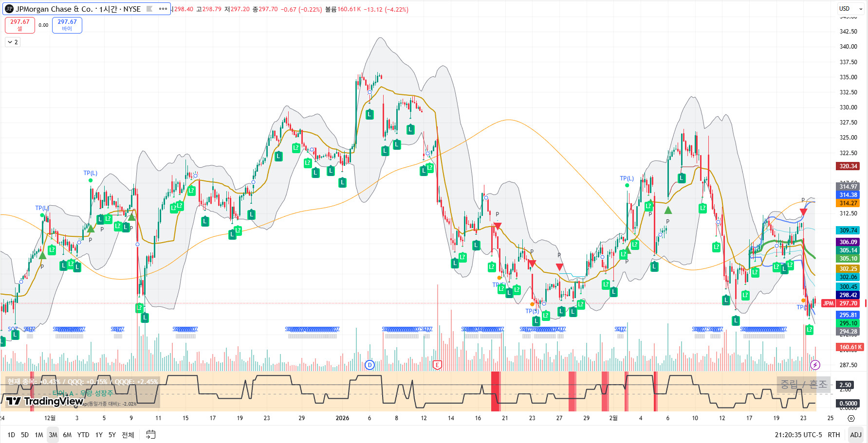868x443 pixels.
Task: Click the 고 298.79 high value
Action: coord(209,9)
